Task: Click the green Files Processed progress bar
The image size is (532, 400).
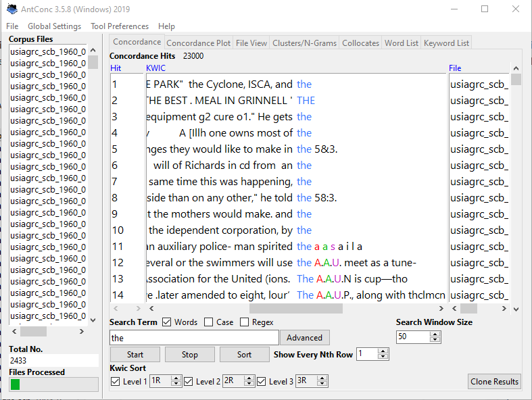Action: click(x=16, y=384)
